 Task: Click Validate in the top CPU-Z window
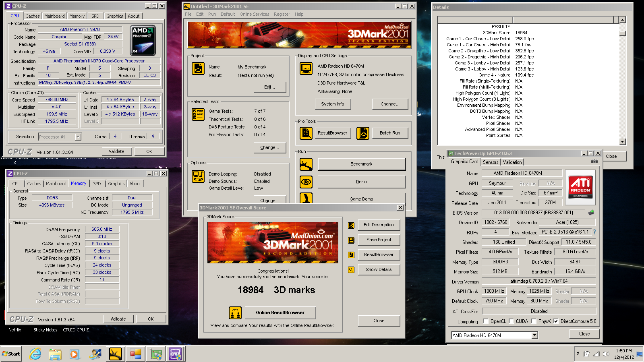[116, 151]
